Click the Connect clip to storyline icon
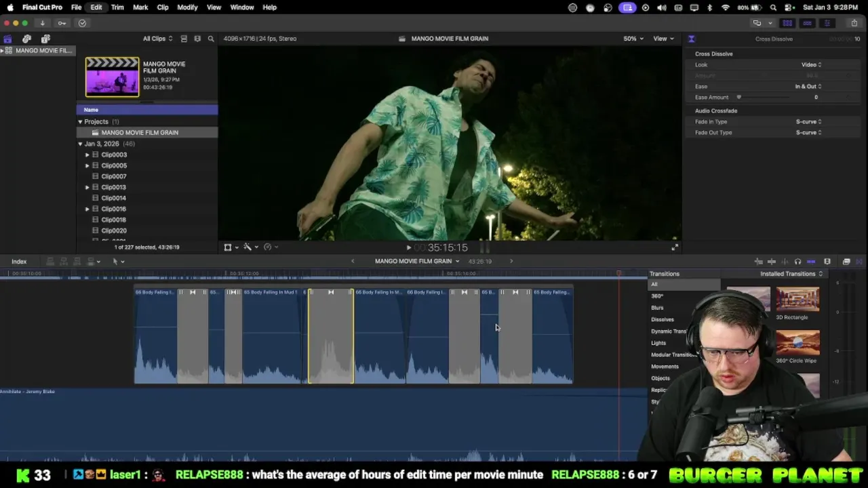This screenshot has width=868, height=488. [x=50, y=261]
